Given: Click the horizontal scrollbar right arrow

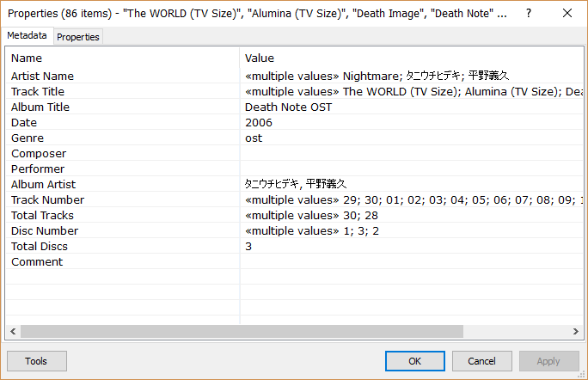Looking at the screenshot, I should click(576, 331).
